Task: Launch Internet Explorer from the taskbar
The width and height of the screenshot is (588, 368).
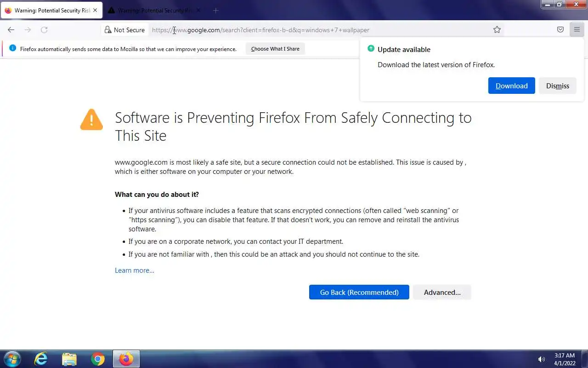Action: click(x=41, y=359)
